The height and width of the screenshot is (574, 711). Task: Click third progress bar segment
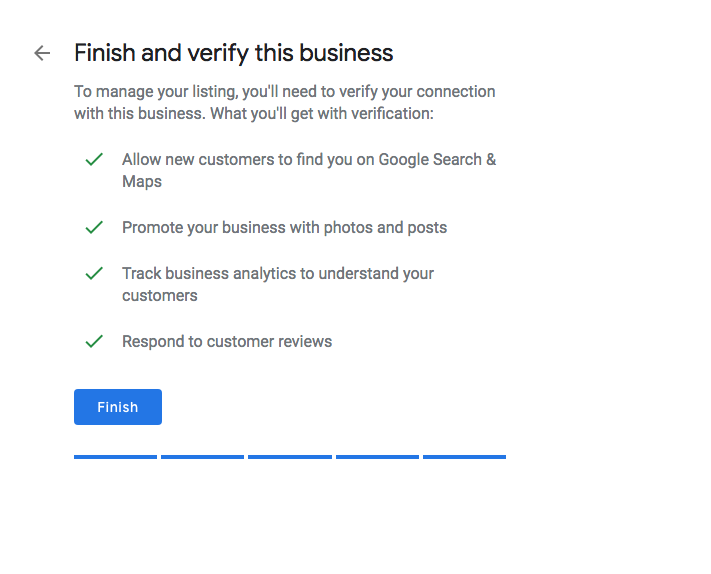click(x=290, y=457)
